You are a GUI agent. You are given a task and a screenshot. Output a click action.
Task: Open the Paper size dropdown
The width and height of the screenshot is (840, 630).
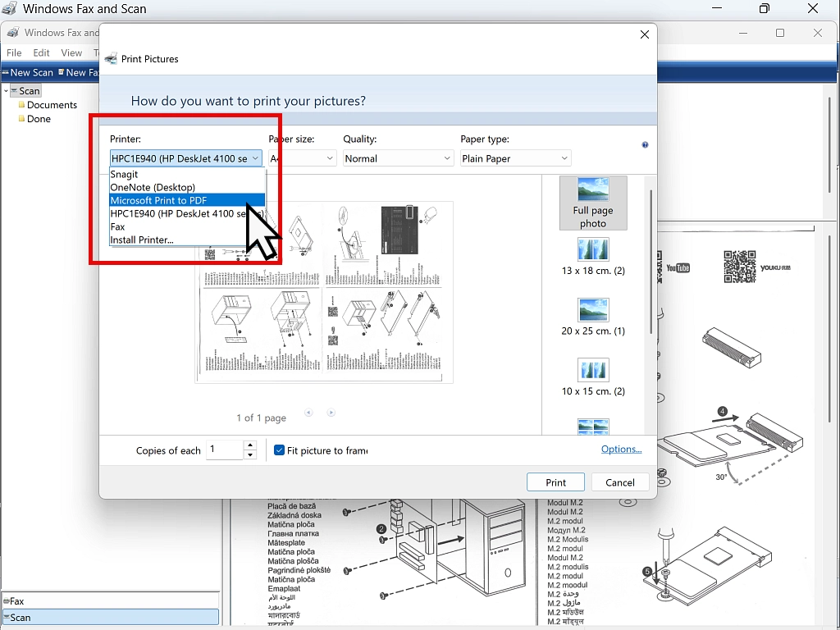(x=302, y=158)
